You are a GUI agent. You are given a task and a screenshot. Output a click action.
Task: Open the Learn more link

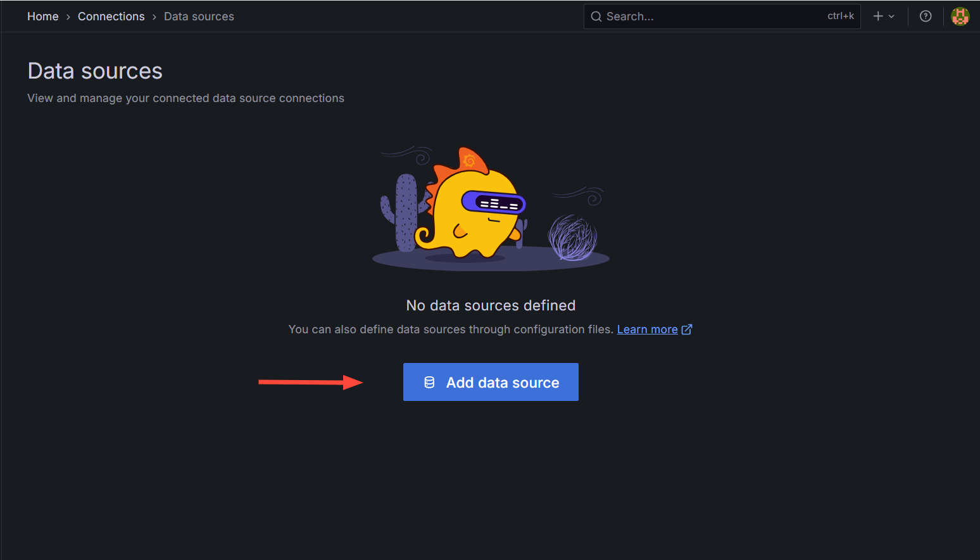click(x=647, y=329)
